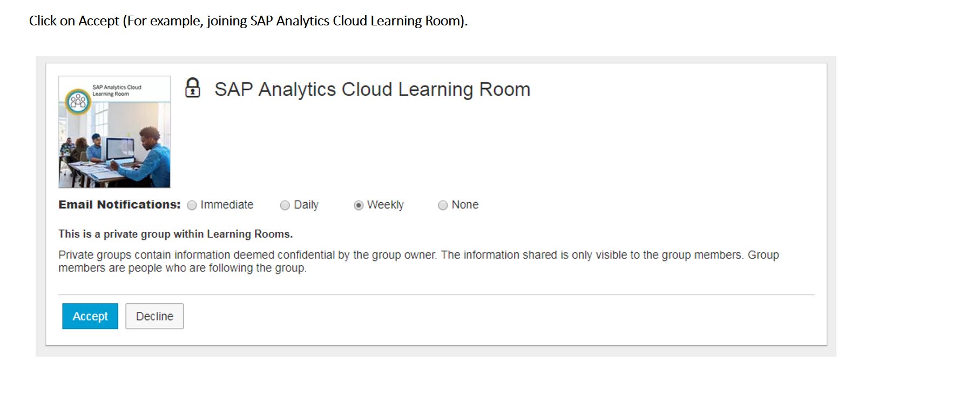The image size is (980, 407).
Task: Click the Learning Room cover photo
Action: (x=115, y=146)
